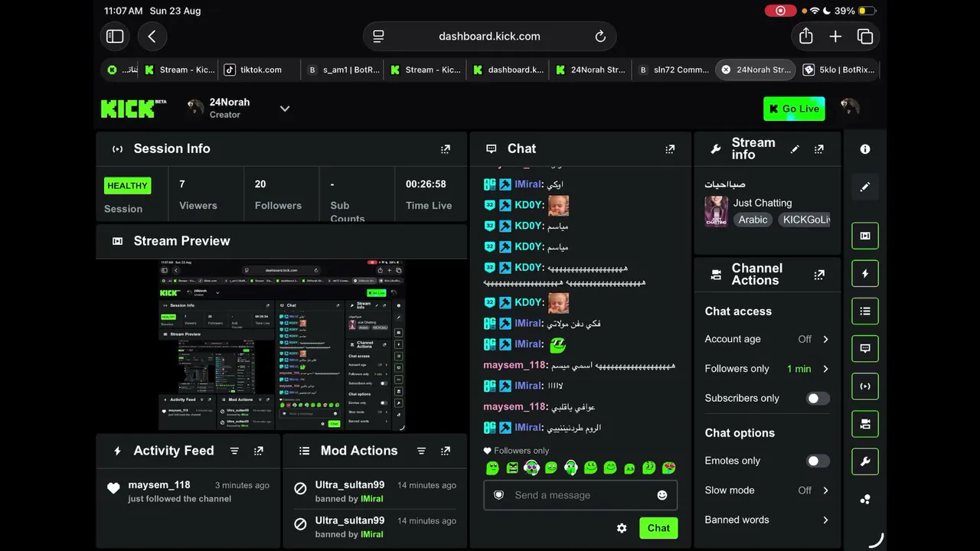Screen dimensions: 980x551
Task: Click the Go Live button
Action: click(x=794, y=109)
